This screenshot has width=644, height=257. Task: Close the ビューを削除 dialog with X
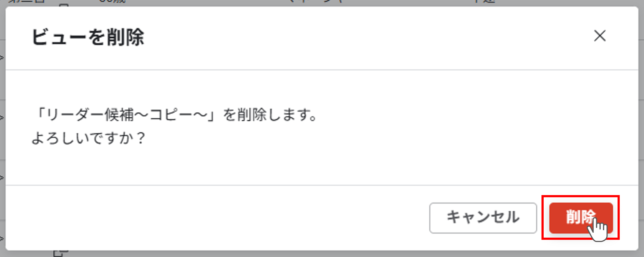(x=600, y=36)
